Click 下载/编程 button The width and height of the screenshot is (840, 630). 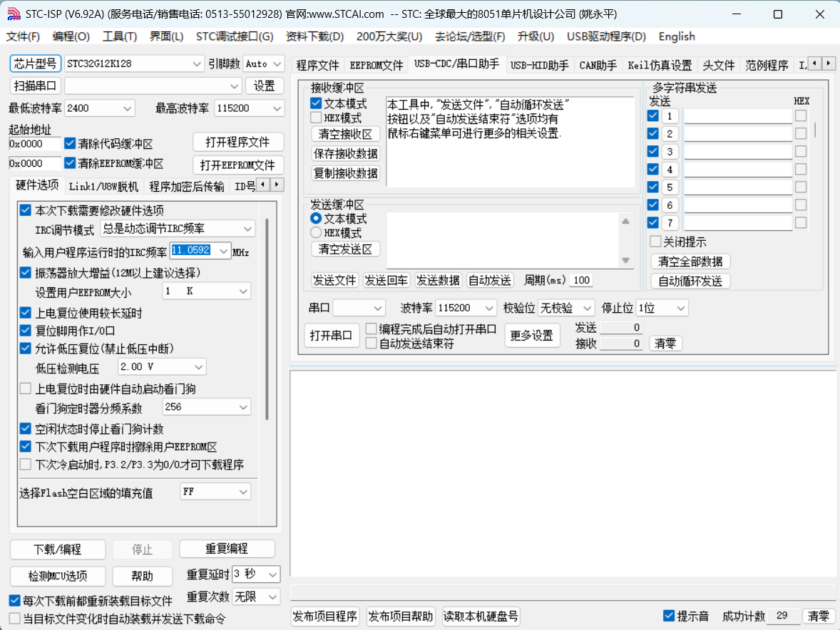click(57, 549)
